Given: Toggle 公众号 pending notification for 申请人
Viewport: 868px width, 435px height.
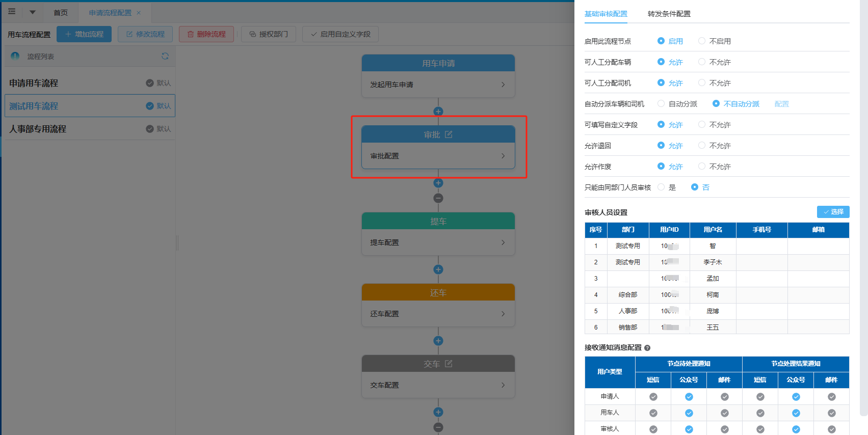Looking at the screenshot, I should tap(689, 397).
